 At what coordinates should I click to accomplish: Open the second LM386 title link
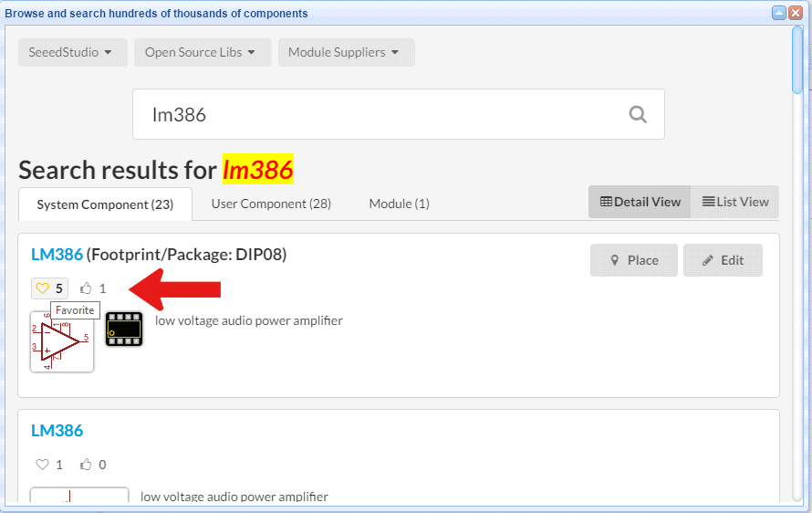coord(57,431)
